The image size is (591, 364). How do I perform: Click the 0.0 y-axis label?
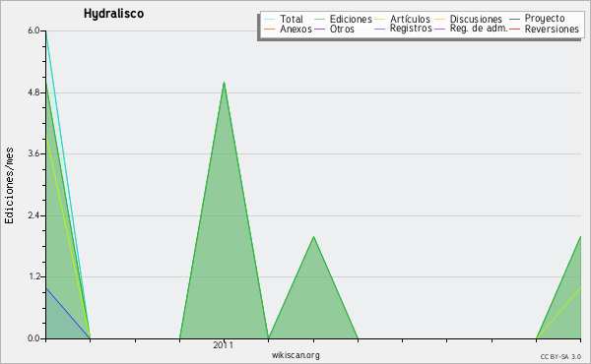click(x=33, y=338)
